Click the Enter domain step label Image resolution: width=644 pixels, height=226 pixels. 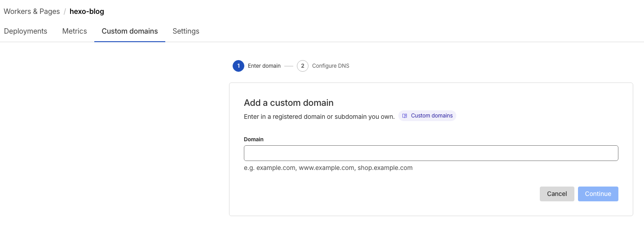(264, 66)
